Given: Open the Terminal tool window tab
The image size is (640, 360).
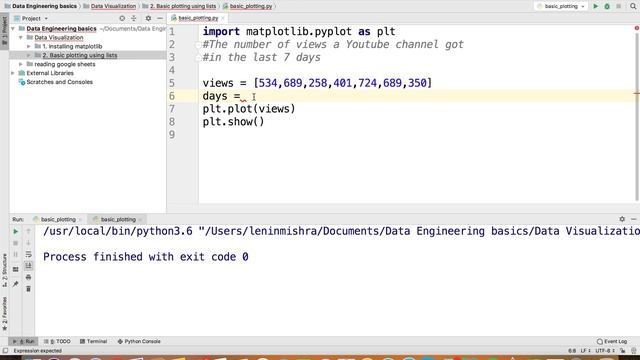Looking at the screenshot, I should point(93,341).
